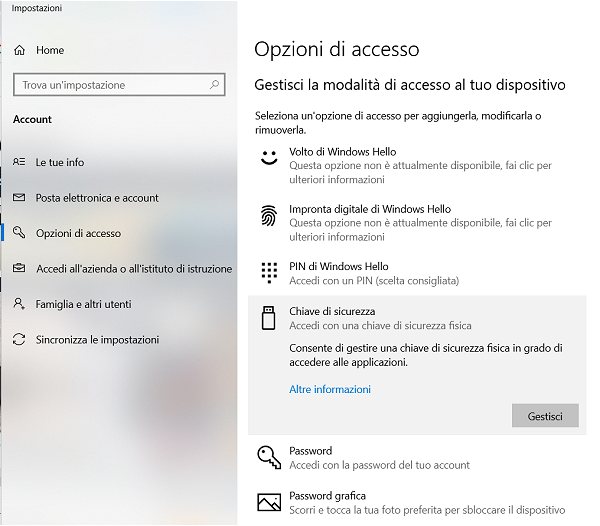
Task: Click the search magnifier icon
Action: 215,85
